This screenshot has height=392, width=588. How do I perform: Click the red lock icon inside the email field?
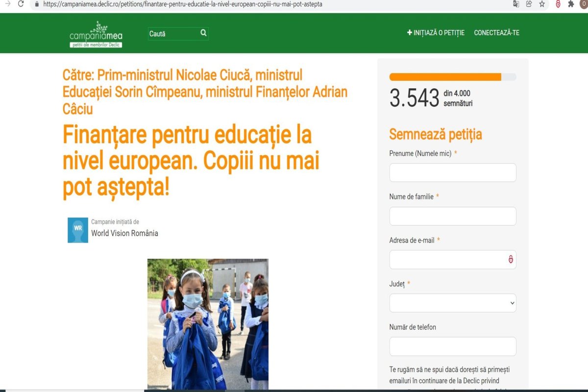coord(511,260)
